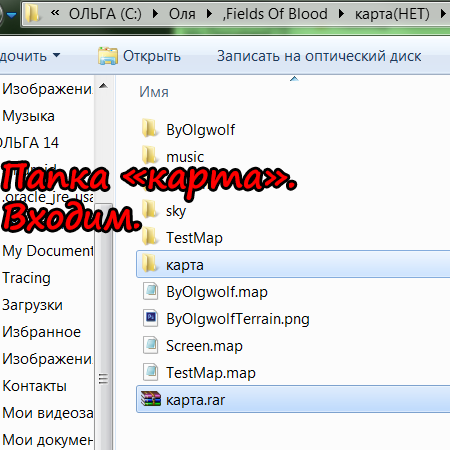Select Избранное in navigation pane

pos(41,332)
